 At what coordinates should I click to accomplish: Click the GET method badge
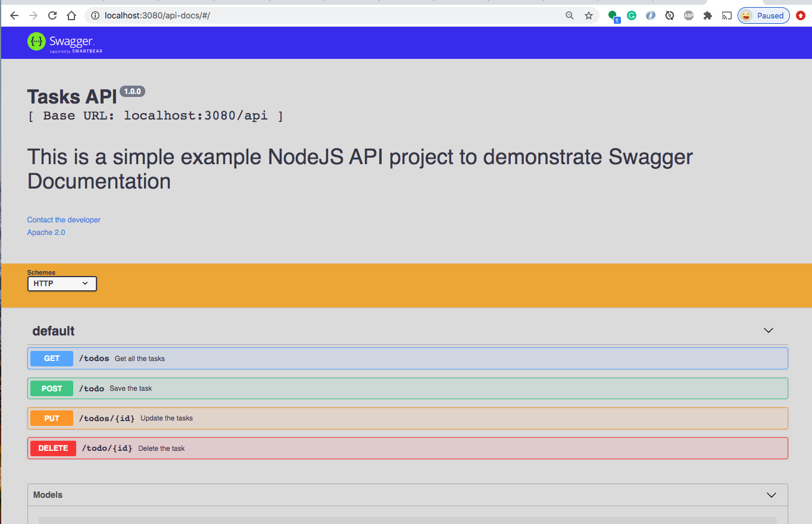click(52, 358)
